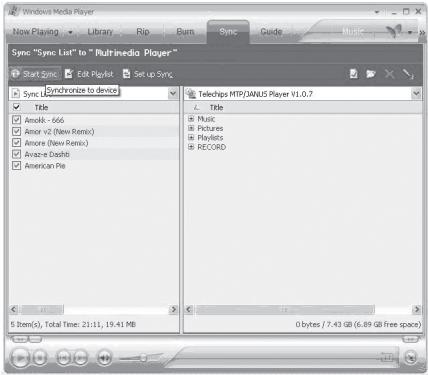Uncheck the Amokk - 666 track
The image size is (428, 375).
[x=16, y=120]
